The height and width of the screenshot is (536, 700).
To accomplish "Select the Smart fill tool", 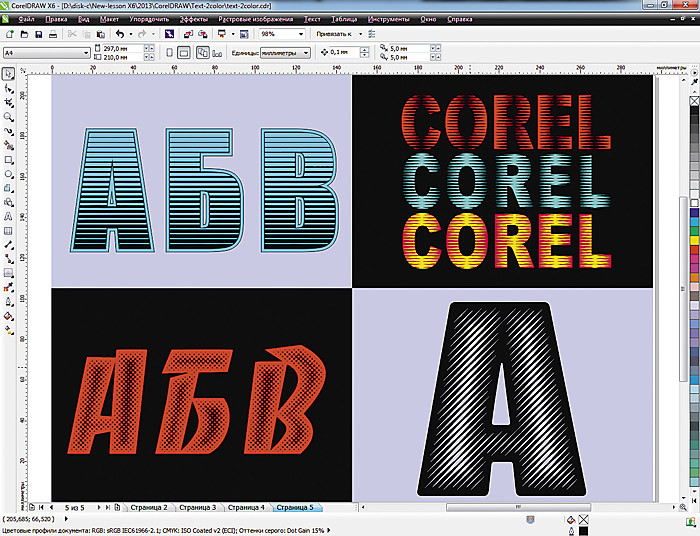I will tap(8, 145).
